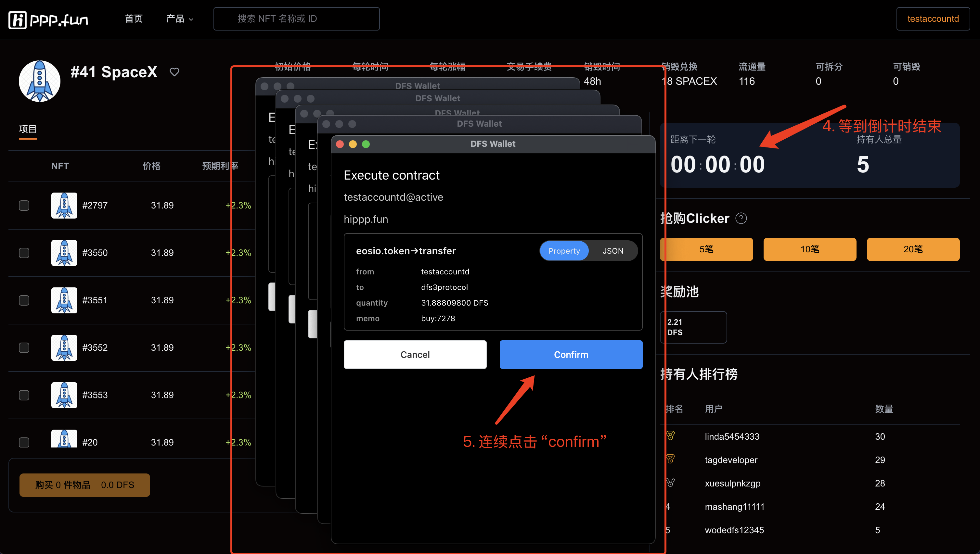
Task: Click the 5笔 clicker button
Action: (x=706, y=249)
